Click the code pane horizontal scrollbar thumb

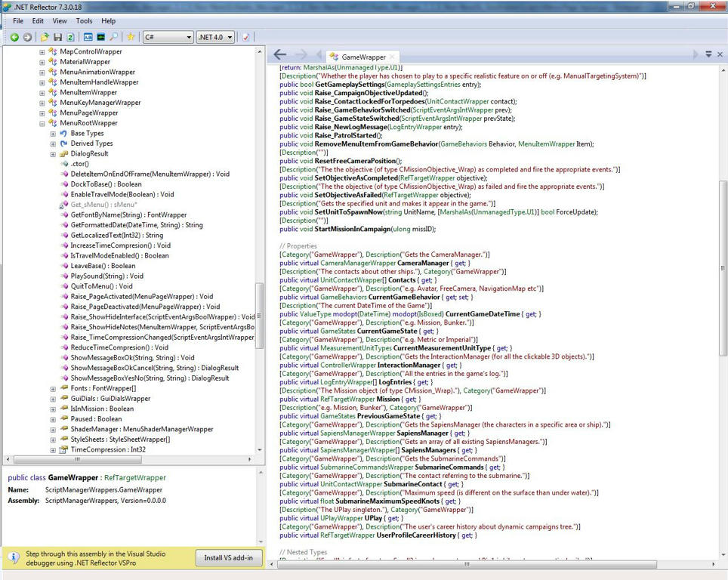(467, 564)
